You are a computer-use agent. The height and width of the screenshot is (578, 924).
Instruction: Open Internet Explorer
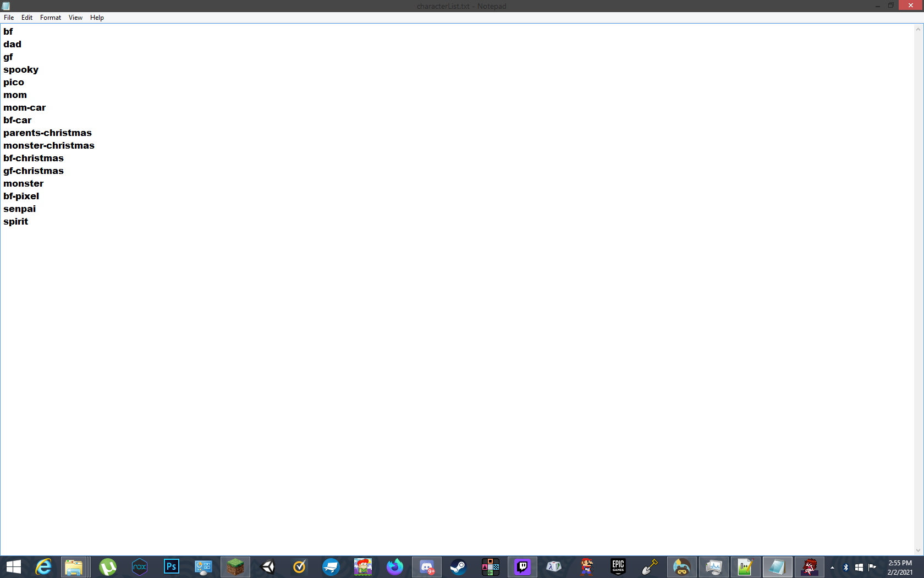coord(43,567)
